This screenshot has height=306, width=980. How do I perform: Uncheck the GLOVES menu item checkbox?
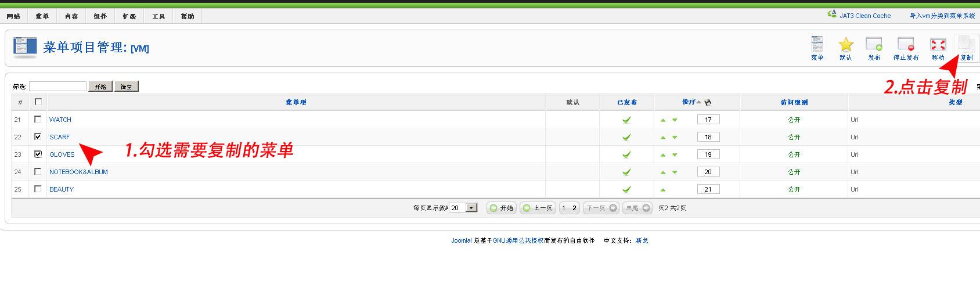[x=38, y=154]
